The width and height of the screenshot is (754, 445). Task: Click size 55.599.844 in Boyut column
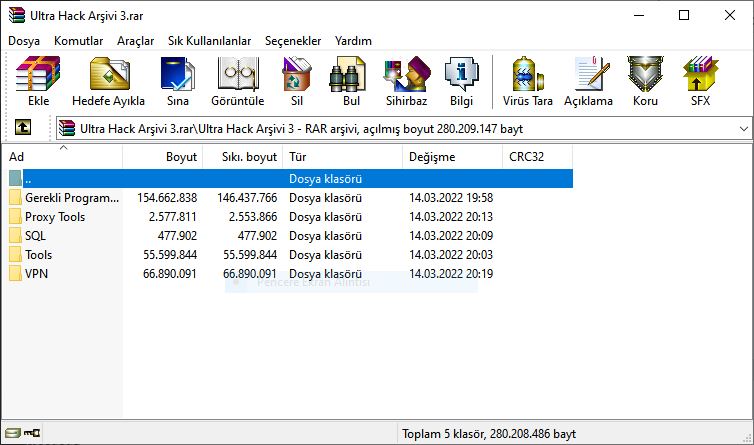point(170,254)
